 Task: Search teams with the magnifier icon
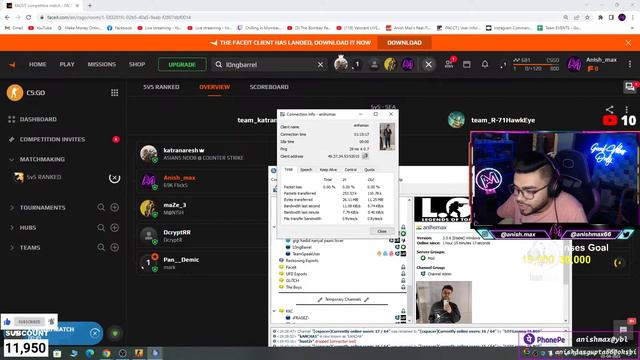pos(101,247)
